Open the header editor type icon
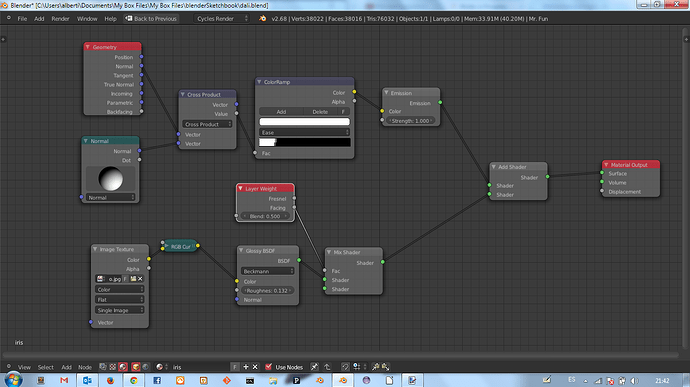 point(8,18)
